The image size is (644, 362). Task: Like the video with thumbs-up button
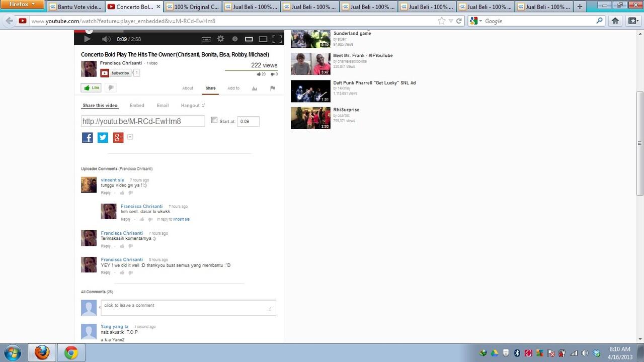91,88
